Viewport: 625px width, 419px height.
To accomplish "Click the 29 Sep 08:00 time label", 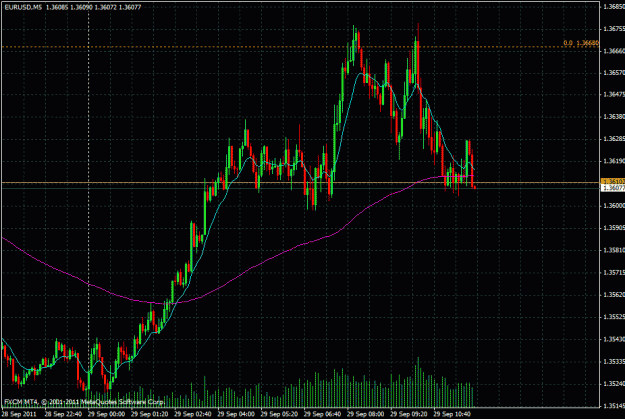I will [x=366, y=414].
